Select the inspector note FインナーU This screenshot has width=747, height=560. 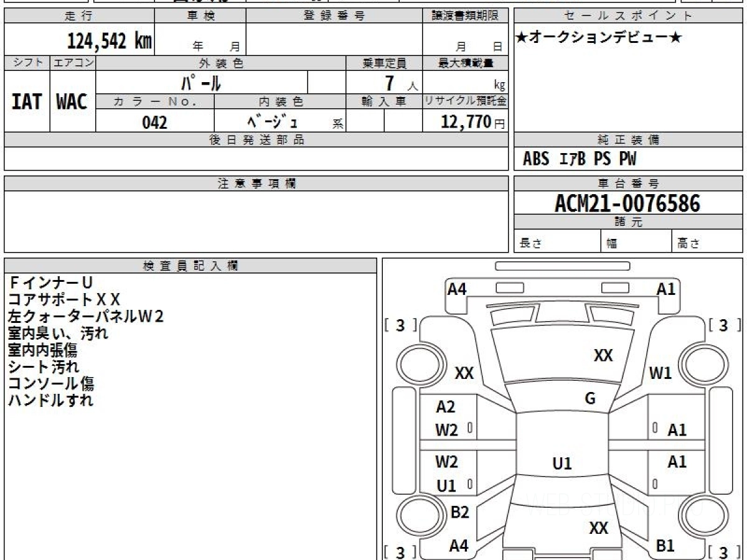50,283
